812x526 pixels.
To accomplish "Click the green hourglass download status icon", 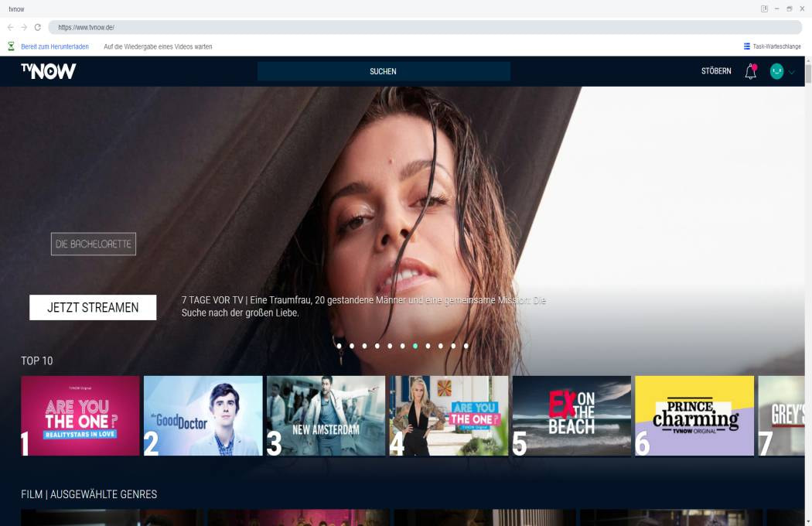I will (x=11, y=46).
